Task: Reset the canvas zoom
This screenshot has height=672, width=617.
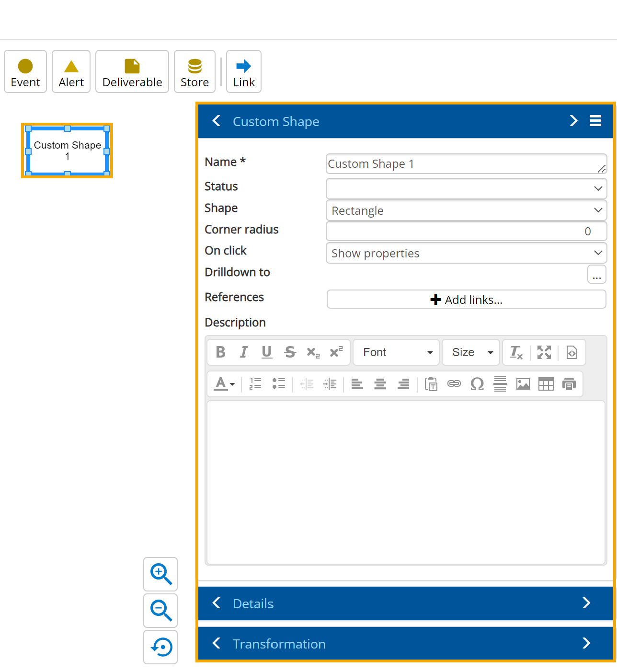Action: coord(160,647)
